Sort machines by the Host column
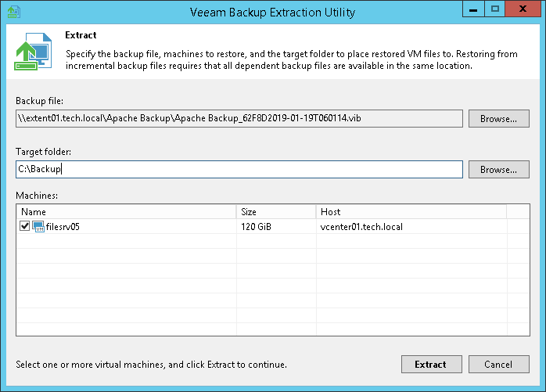This screenshot has height=392, width=546. pyautogui.click(x=411, y=211)
